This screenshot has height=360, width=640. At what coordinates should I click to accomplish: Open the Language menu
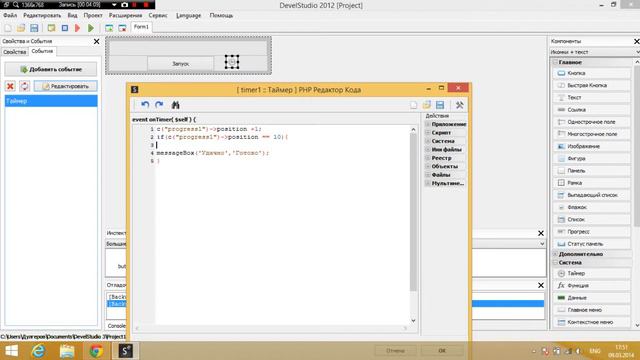point(189,16)
